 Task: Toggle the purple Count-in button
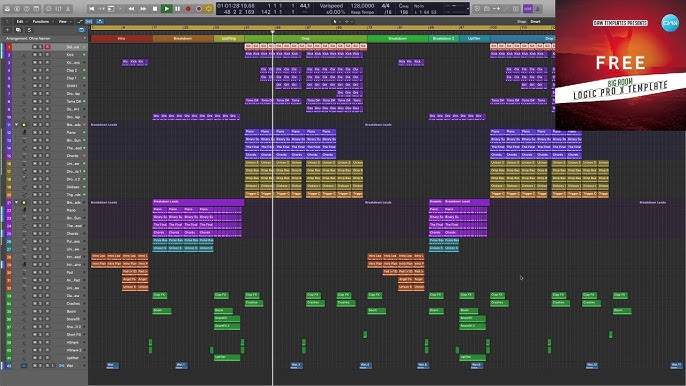pos(528,8)
